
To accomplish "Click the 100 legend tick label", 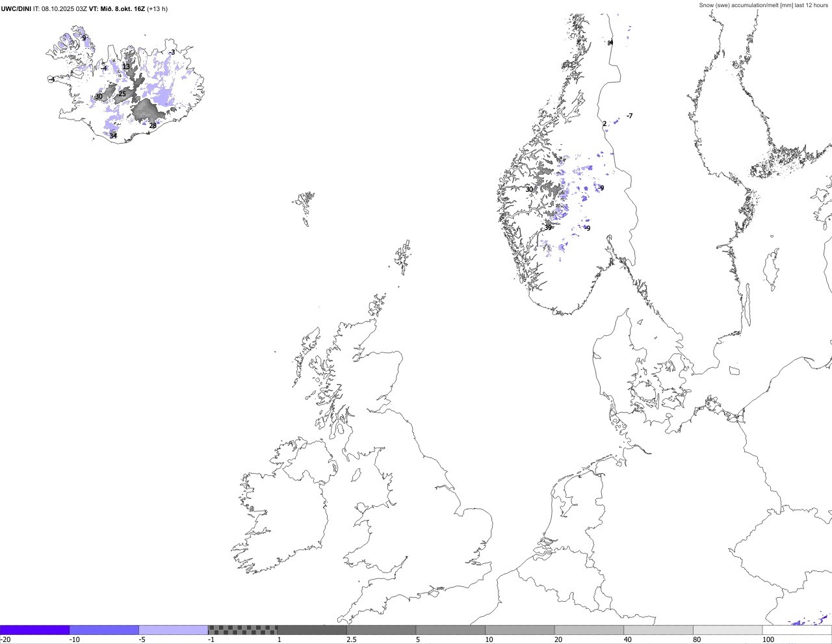I will click(x=769, y=639).
